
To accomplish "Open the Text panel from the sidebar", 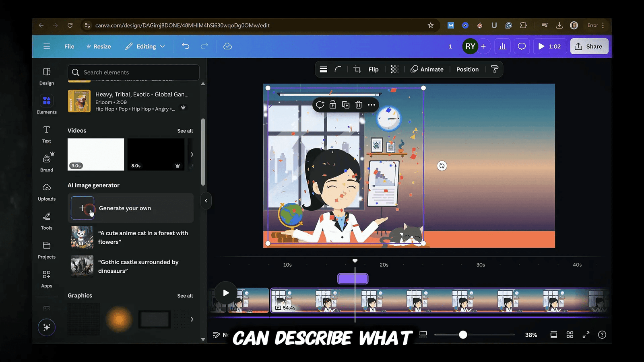I will 46,134.
